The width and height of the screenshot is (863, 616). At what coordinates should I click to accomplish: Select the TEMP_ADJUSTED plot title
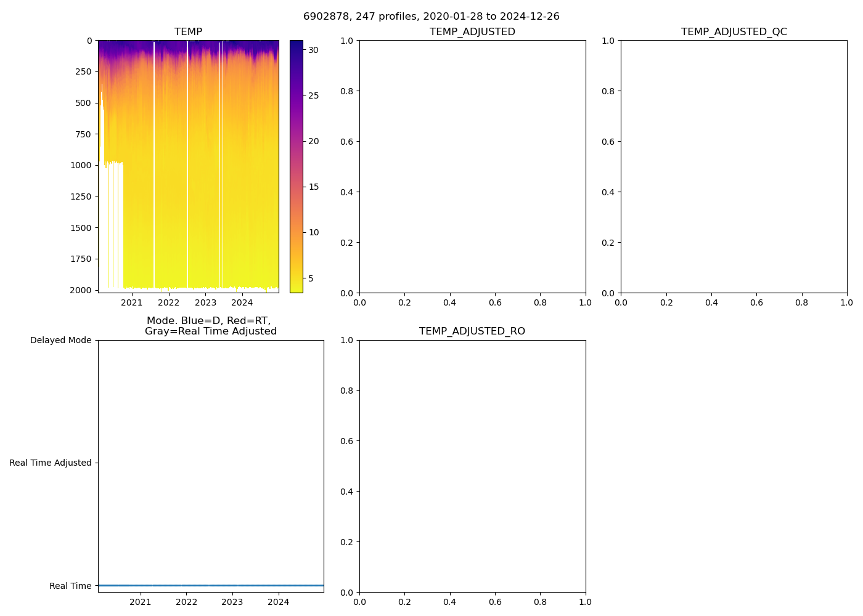point(472,31)
